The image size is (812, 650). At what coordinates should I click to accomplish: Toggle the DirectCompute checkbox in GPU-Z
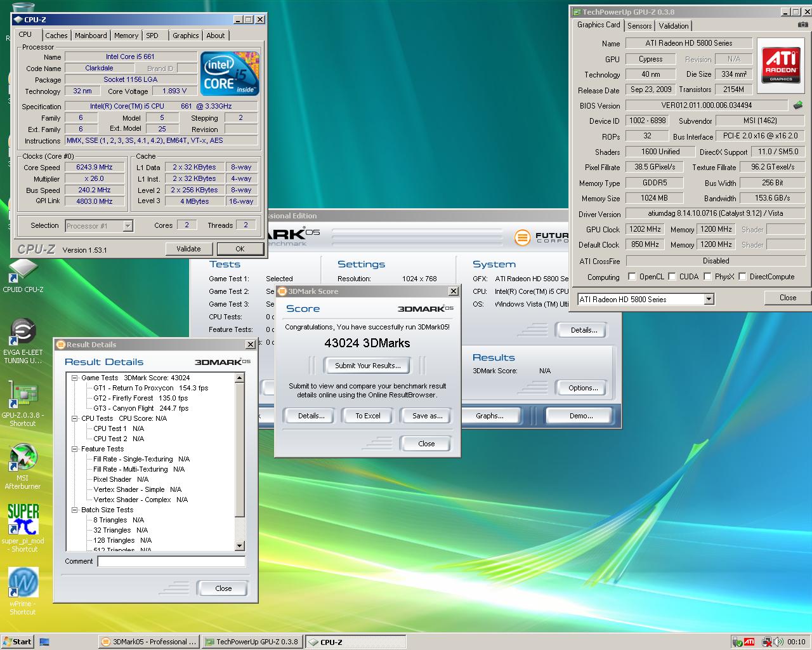[x=742, y=277]
